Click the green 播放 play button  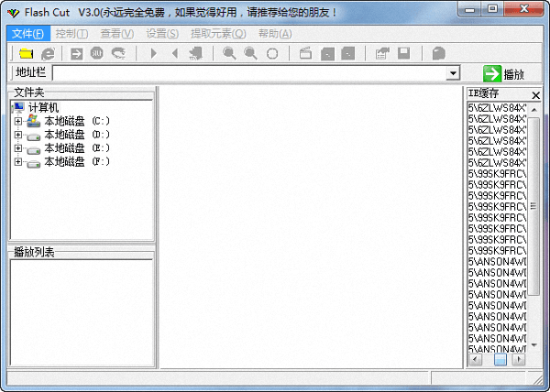pyautogui.click(x=503, y=73)
